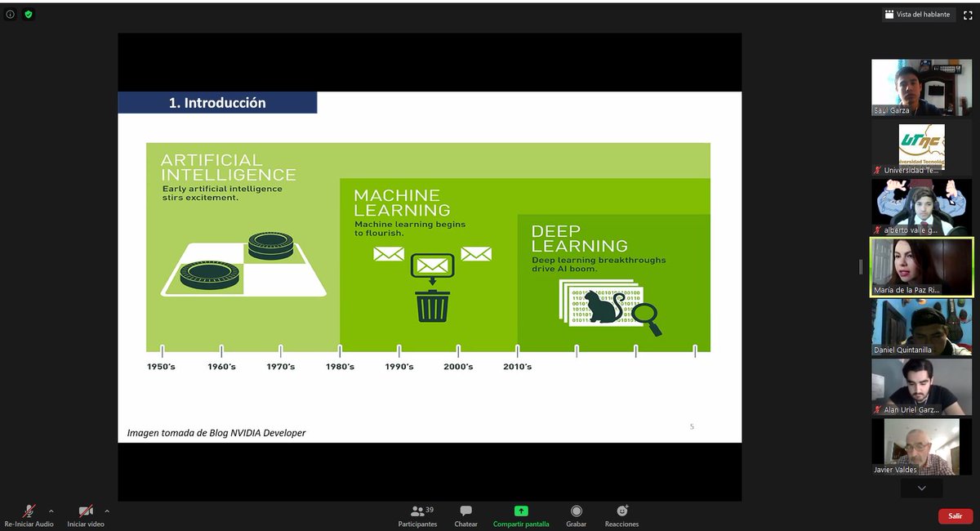Select Universidad Te... participant thumbnail
980x531 pixels.
[x=921, y=149]
